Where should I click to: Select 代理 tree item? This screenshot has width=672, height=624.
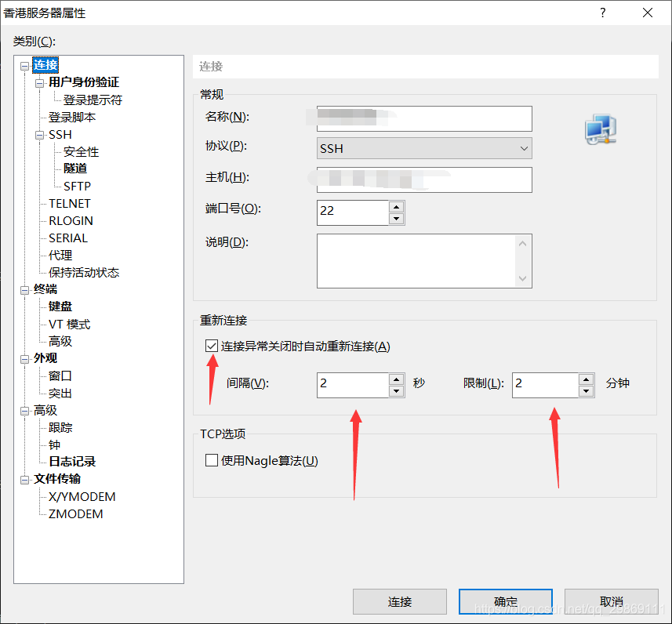pyautogui.click(x=60, y=255)
